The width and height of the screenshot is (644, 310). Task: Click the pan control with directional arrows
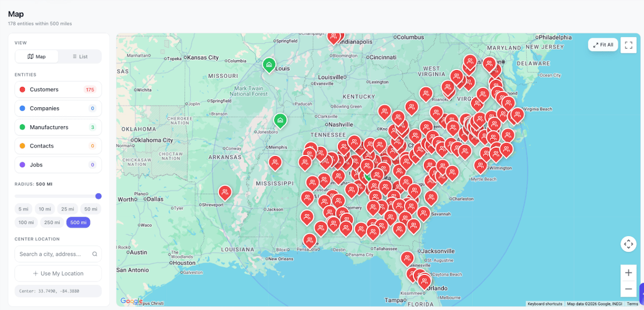point(628,244)
